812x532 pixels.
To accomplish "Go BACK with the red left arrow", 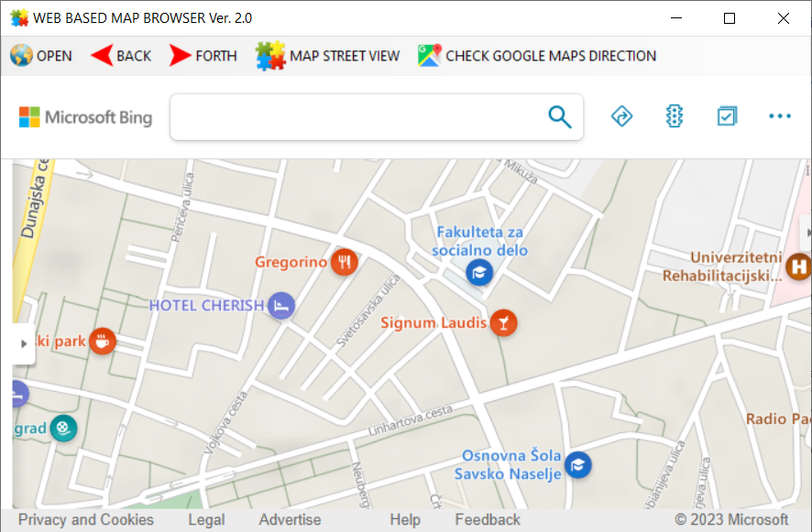I will [121, 56].
